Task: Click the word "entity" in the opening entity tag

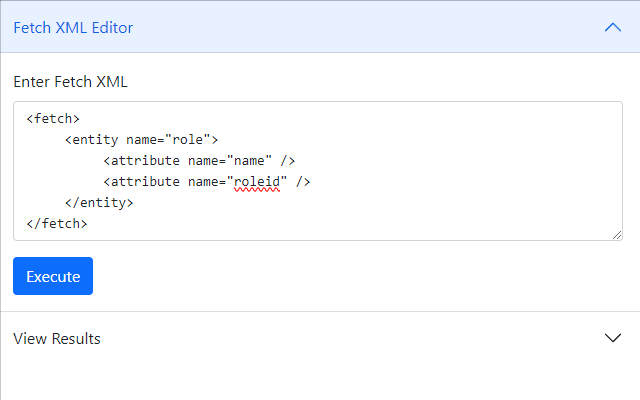Action: click(96, 139)
